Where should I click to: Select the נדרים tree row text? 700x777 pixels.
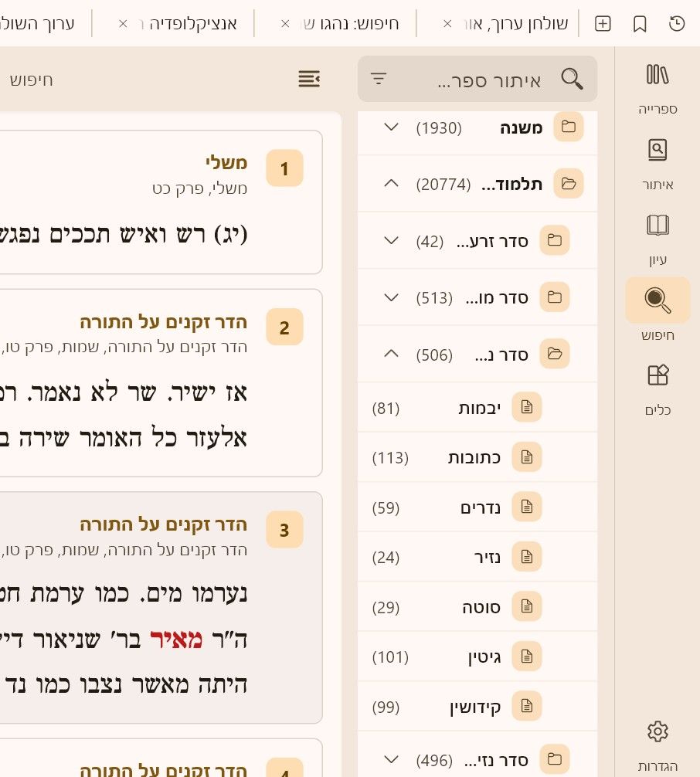481,507
